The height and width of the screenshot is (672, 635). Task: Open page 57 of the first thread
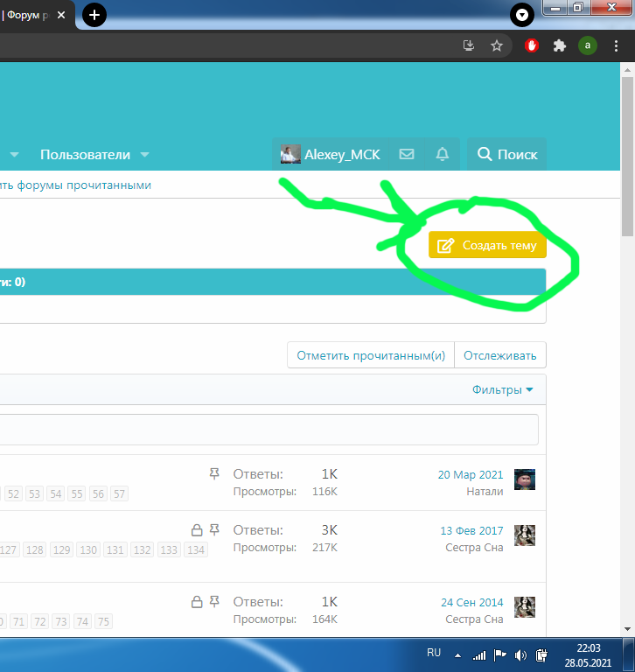click(x=119, y=493)
